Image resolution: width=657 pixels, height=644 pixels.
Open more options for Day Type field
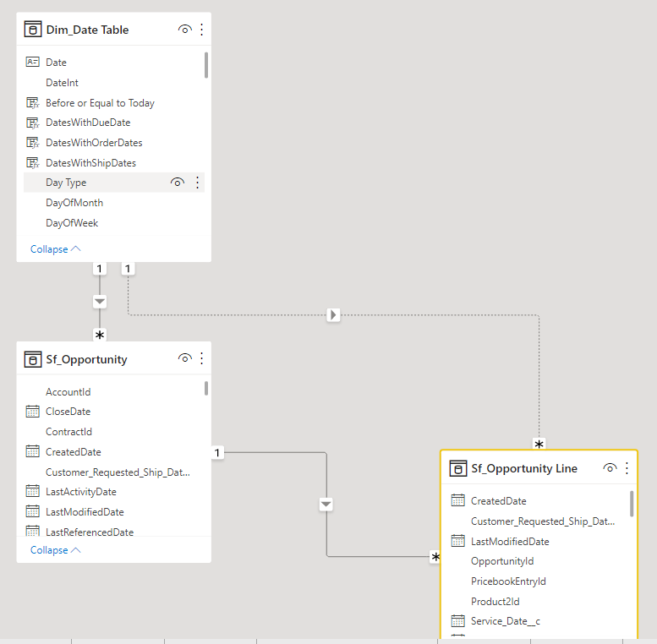197,183
